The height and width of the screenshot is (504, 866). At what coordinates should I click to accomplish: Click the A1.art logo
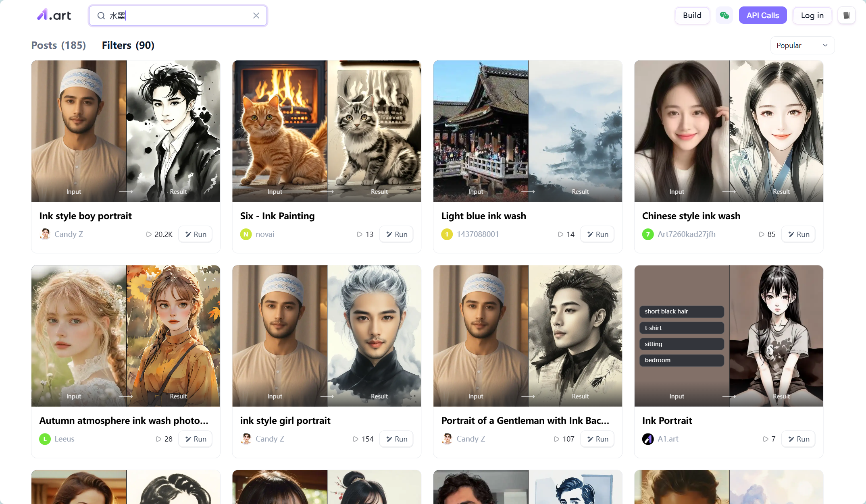(54, 15)
